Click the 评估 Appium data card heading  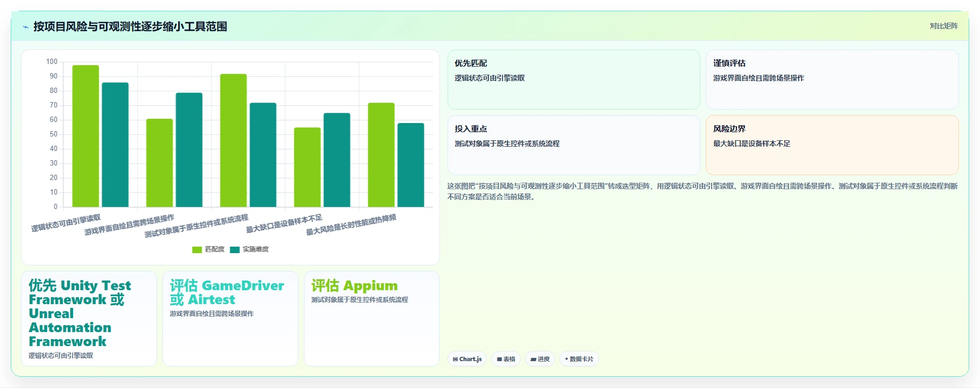pos(354,285)
